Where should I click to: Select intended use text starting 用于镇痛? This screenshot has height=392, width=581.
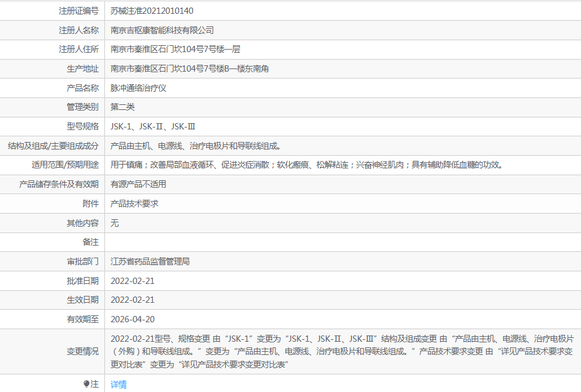tap(307, 165)
